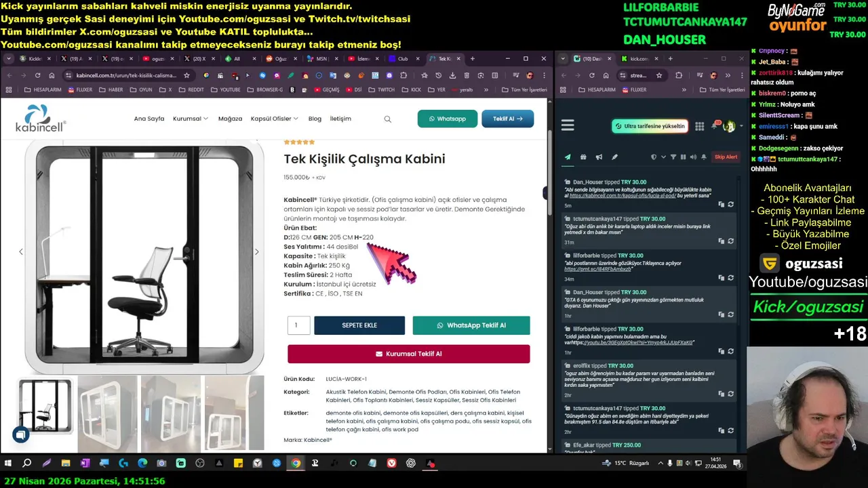Click the kabincell logo
868x488 pixels.
coord(41,118)
